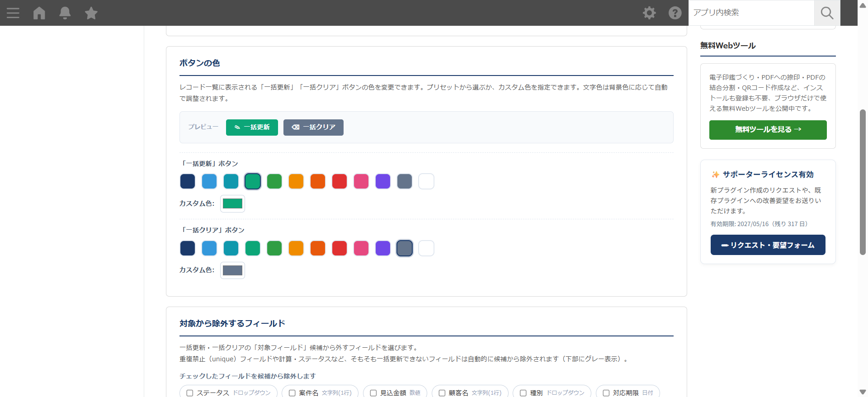Open the settings gear icon
The image size is (868, 397).
pyautogui.click(x=649, y=13)
